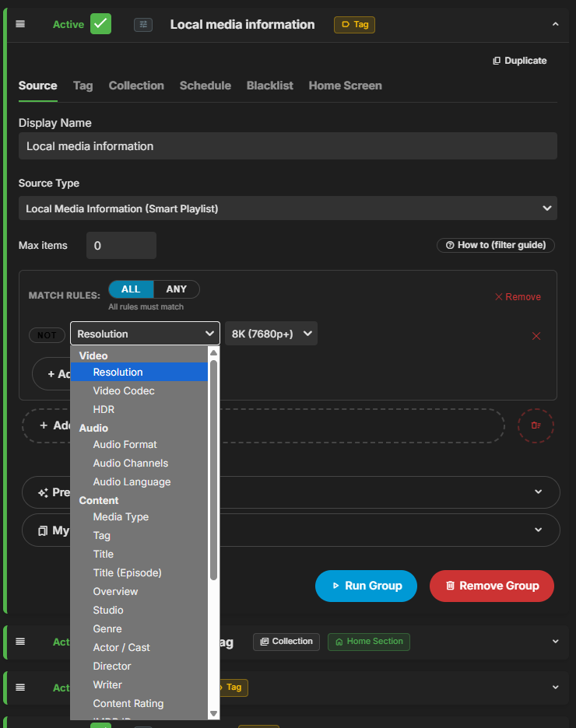This screenshot has height=728, width=576.
Task: Switch match rules to ANY
Action: [177, 289]
